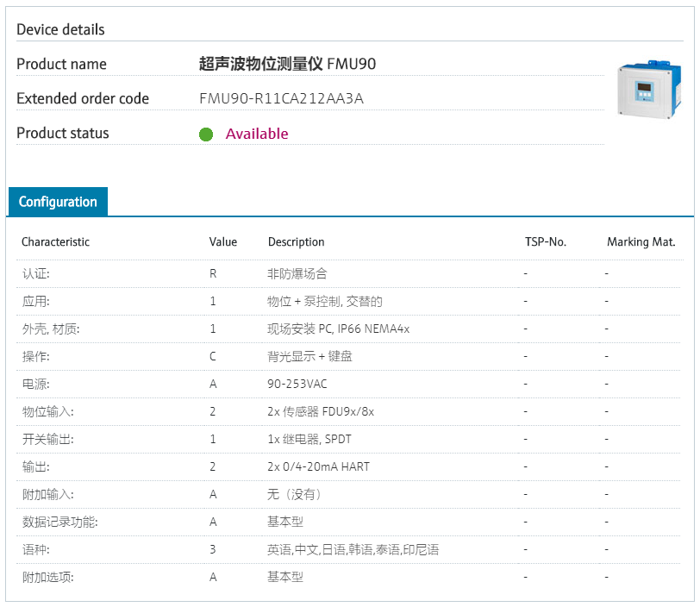Click value C in the 操作 row
700x607 pixels.
[x=213, y=356]
